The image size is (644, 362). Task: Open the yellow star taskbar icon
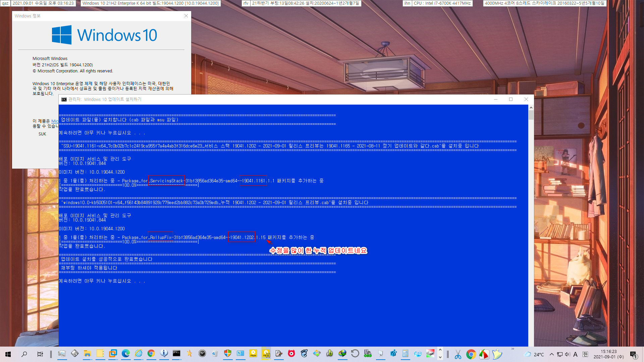click(190, 353)
